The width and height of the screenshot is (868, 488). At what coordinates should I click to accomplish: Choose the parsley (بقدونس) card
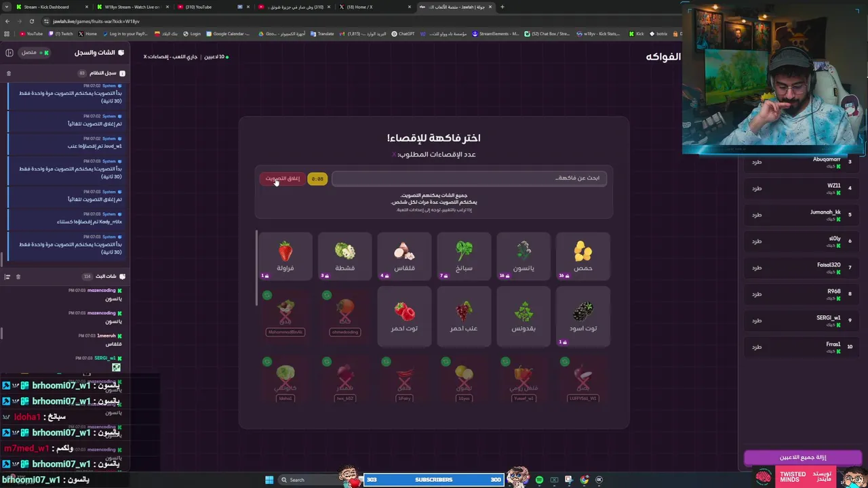524,317
